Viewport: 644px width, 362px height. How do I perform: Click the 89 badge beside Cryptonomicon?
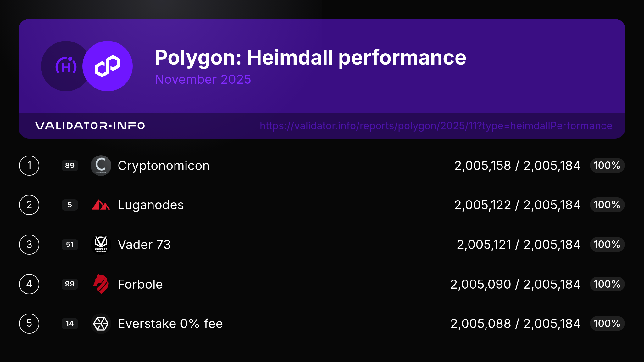click(70, 166)
